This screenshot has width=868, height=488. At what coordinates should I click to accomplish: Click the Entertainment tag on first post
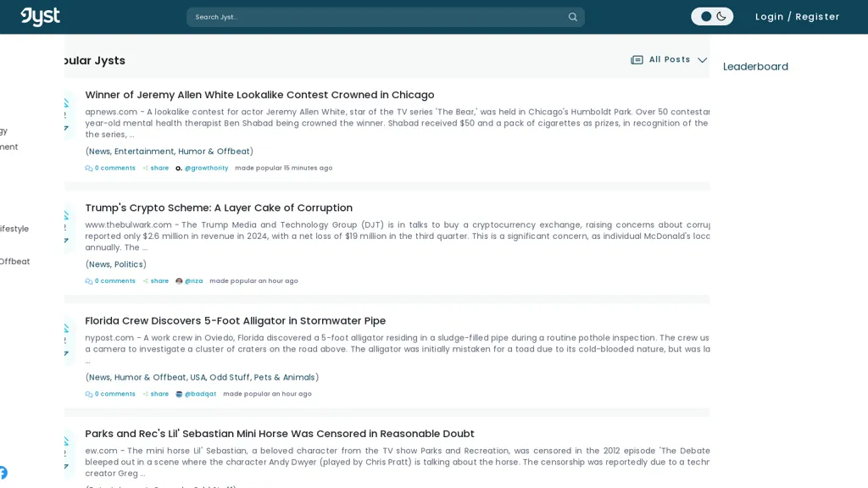pyautogui.click(x=144, y=152)
